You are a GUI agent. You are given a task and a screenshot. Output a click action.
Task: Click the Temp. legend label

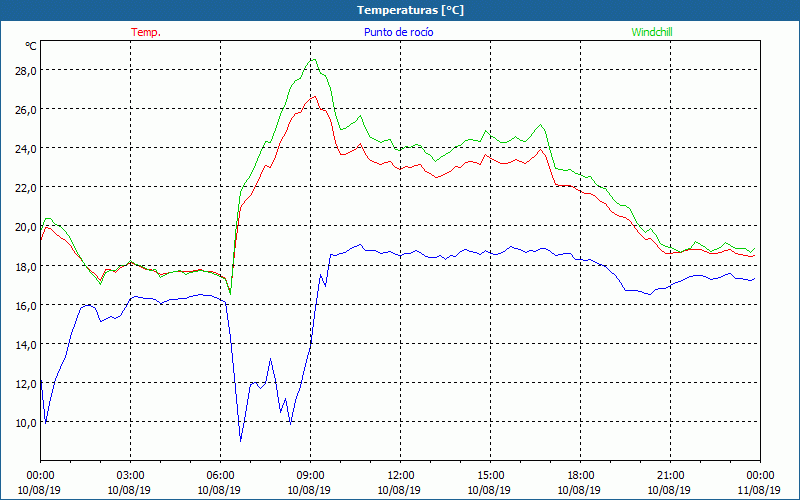(x=146, y=32)
